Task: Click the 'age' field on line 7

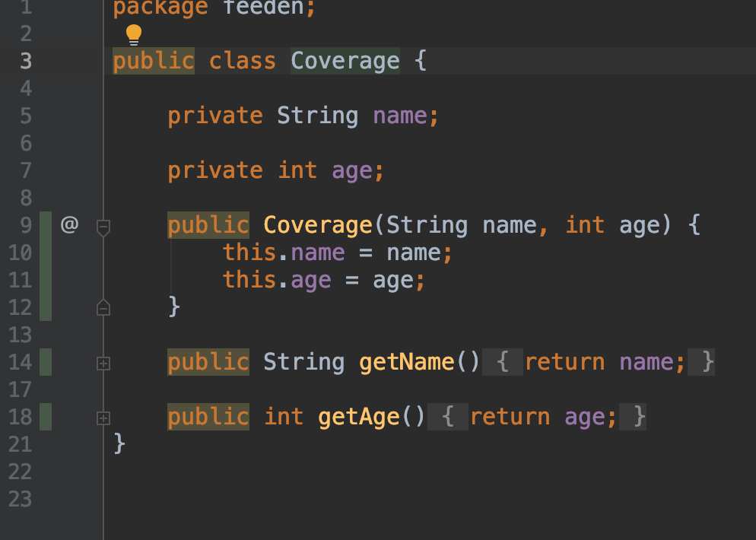Action: pos(352,172)
